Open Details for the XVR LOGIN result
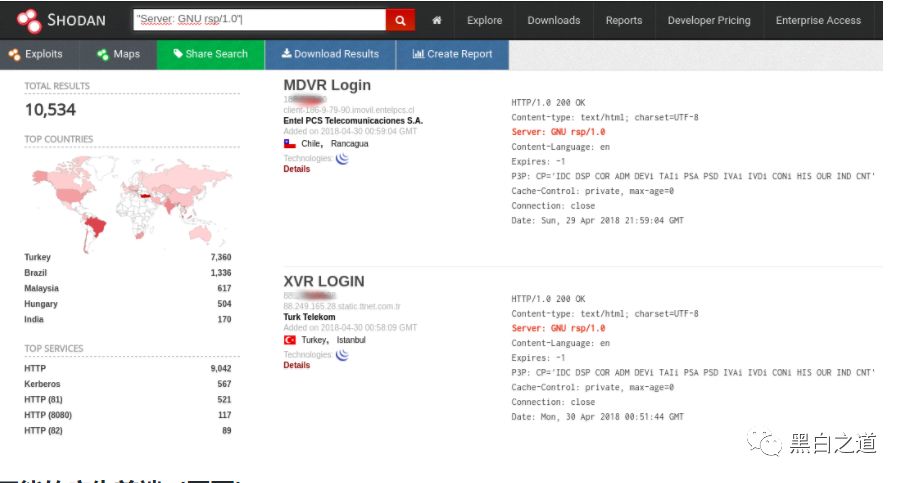906x483 pixels. [x=296, y=366]
